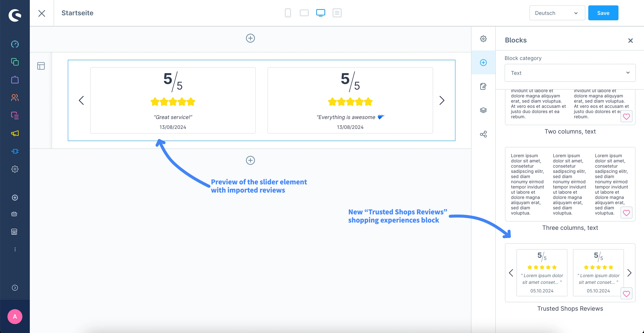Viewport: 644px width, 333px height.
Task: Select Three columns, text block thumbnail
Action: 570,184
